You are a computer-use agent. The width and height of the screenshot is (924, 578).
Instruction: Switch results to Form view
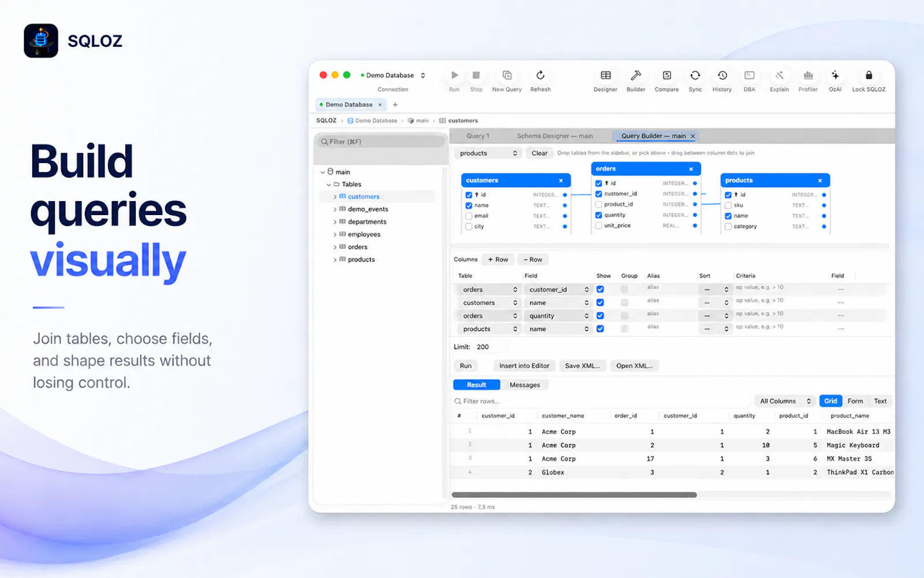[855, 401]
